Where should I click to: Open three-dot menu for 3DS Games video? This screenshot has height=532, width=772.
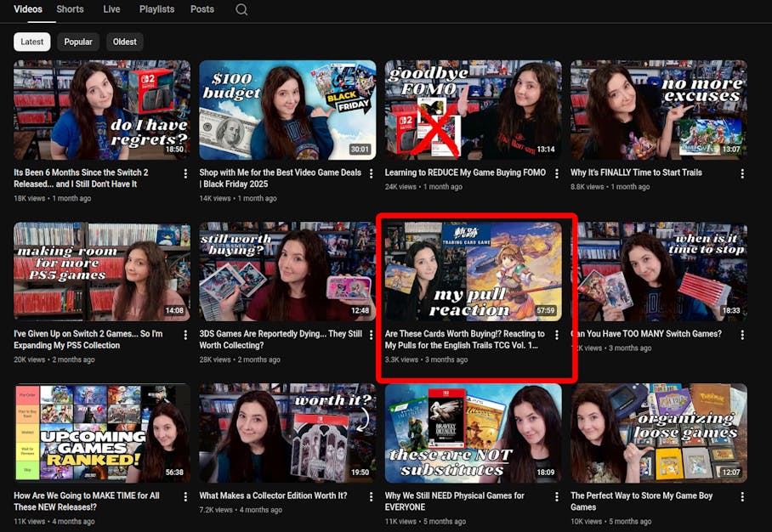371,335
